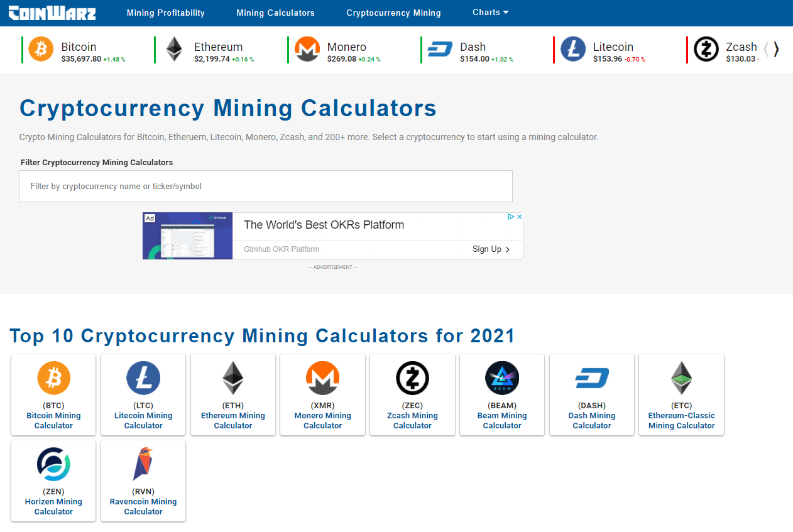This screenshot has height=532, width=793.
Task: Click the Dash card icon
Action: point(592,378)
